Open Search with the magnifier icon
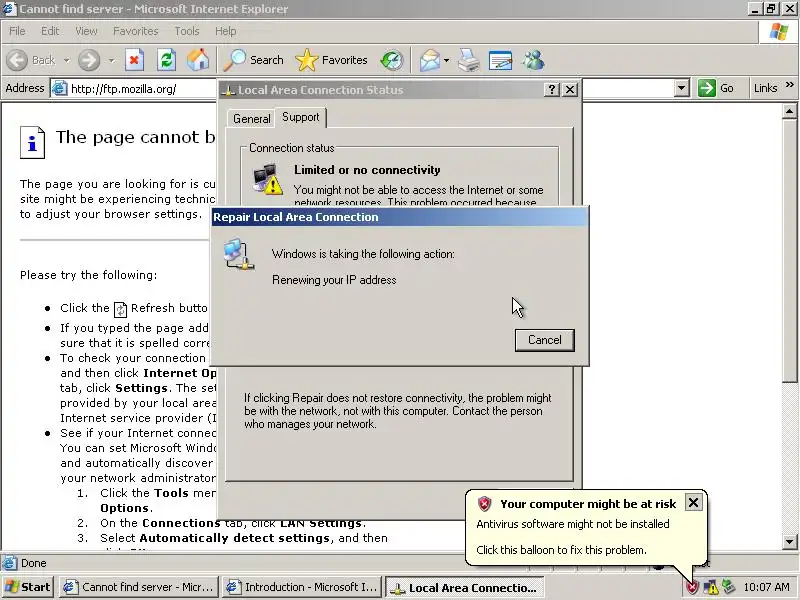Viewport: 800px width, 600px height. coord(235,60)
